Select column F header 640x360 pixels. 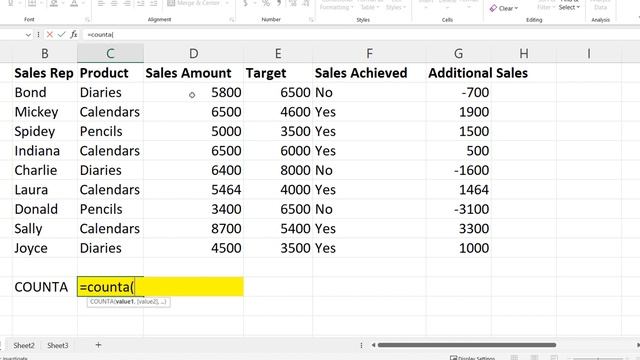pos(369,53)
